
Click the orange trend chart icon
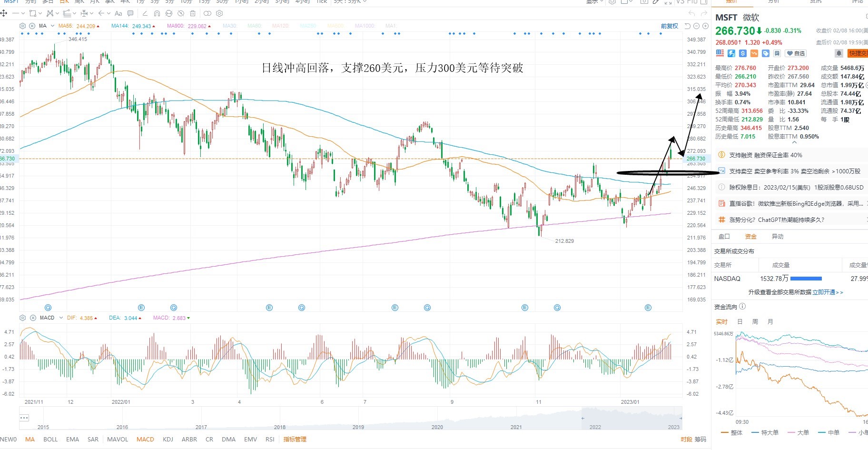tap(754, 53)
